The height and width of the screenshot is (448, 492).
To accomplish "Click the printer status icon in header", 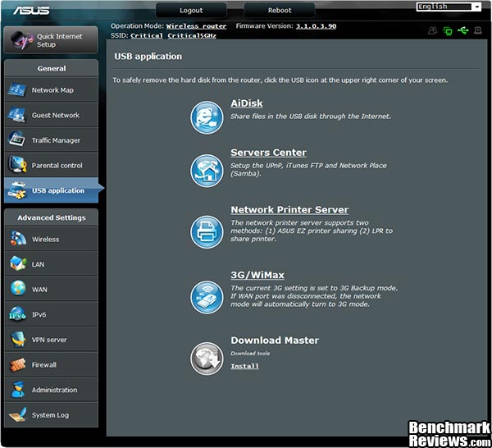I will coord(478,30).
